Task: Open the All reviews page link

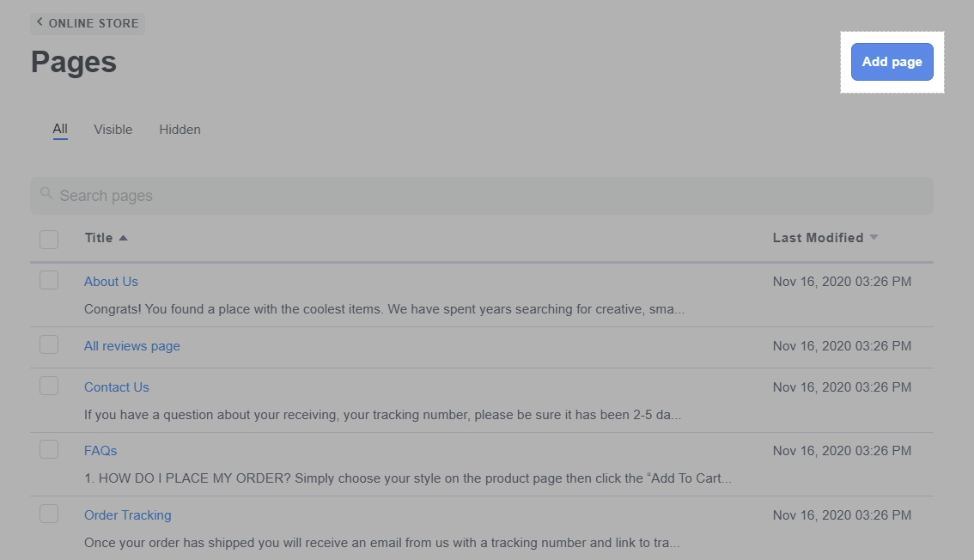Action: pos(131,346)
